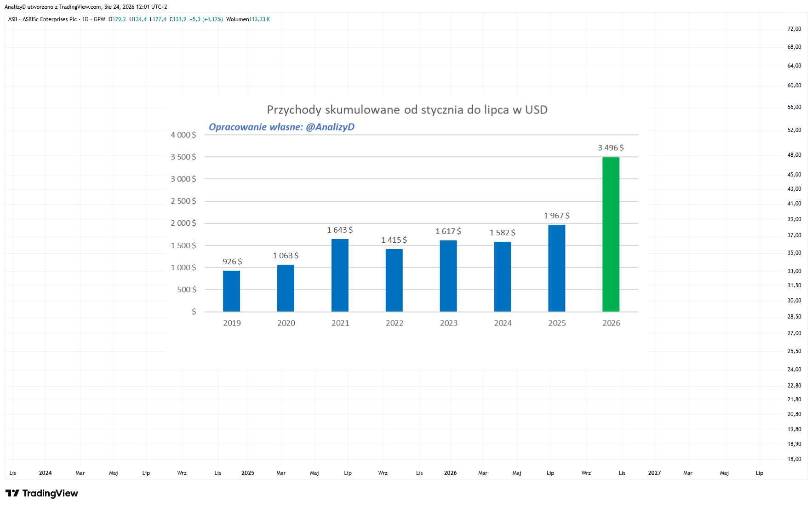Click the blue 2025 revenue bar
Image resolution: width=812 pixels, height=507 pixels.
click(x=556, y=268)
